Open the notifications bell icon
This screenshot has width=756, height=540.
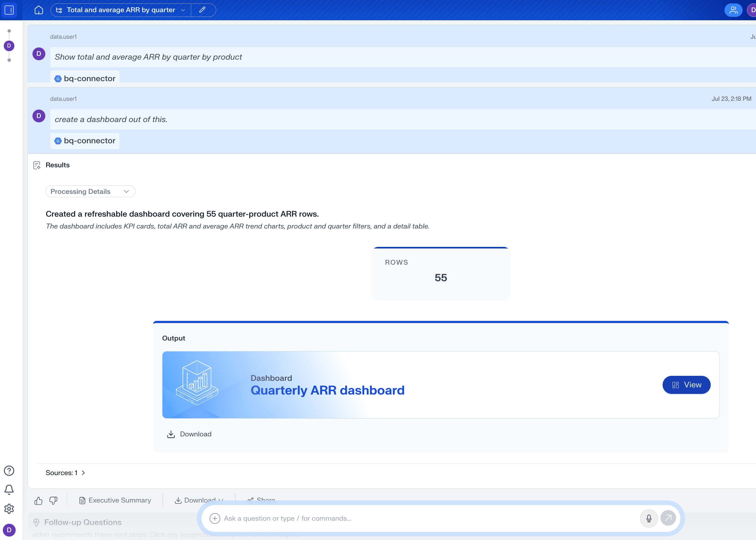9,490
